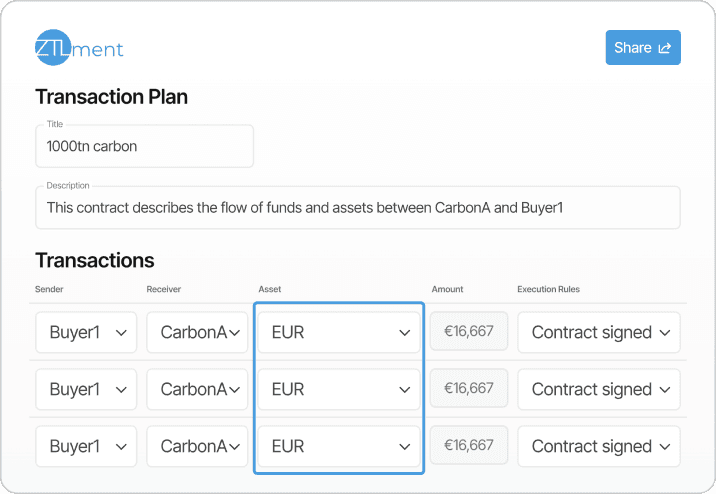Open the first row Sender dropdown
Image resolution: width=716 pixels, height=494 pixels.
point(86,333)
